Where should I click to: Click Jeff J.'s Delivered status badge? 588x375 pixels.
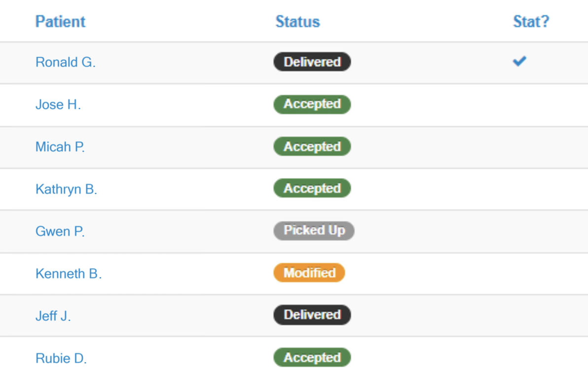pyautogui.click(x=312, y=315)
